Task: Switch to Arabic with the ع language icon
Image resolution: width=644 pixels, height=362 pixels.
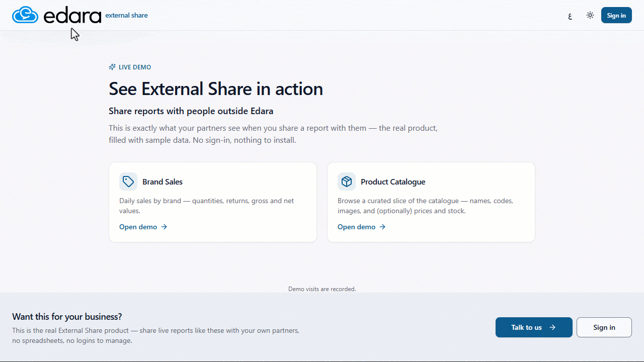Action: point(570,16)
